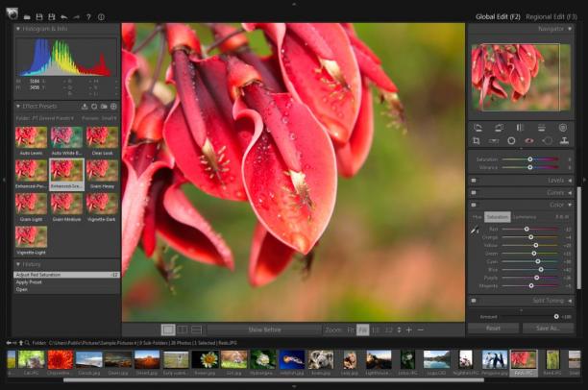Pick the targeted adjustment eyedropper in Color panel
Screen dimensions: 588x390
[x=476, y=230]
